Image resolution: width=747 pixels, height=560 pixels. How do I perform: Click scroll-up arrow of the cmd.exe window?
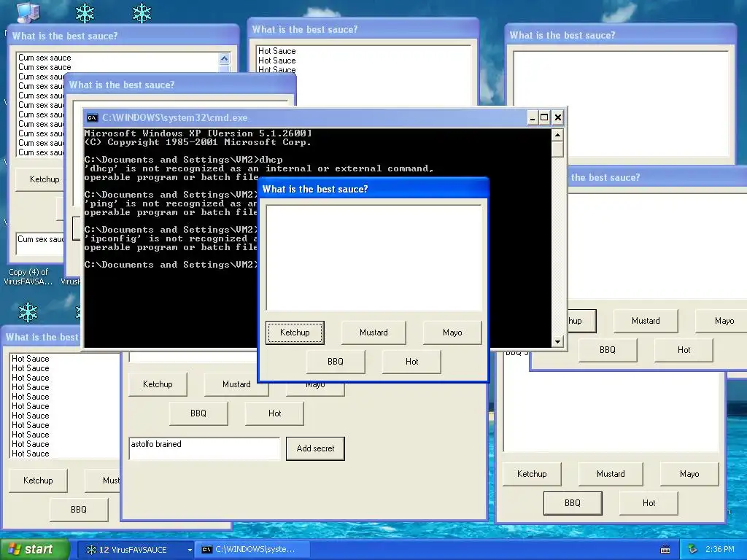tap(557, 135)
